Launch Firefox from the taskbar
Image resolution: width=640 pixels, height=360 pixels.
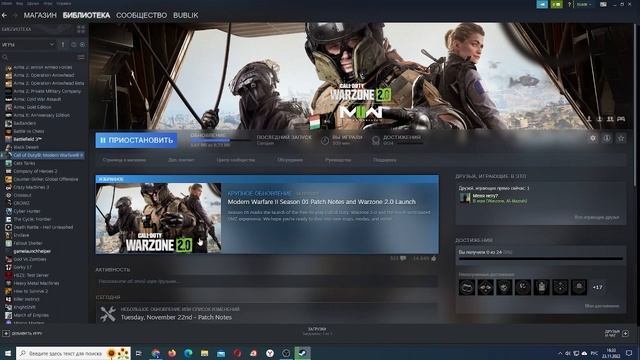coord(172,353)
